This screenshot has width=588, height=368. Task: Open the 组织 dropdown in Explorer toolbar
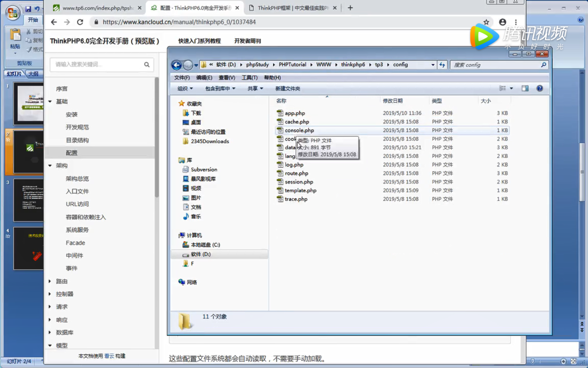click(185, 88)
